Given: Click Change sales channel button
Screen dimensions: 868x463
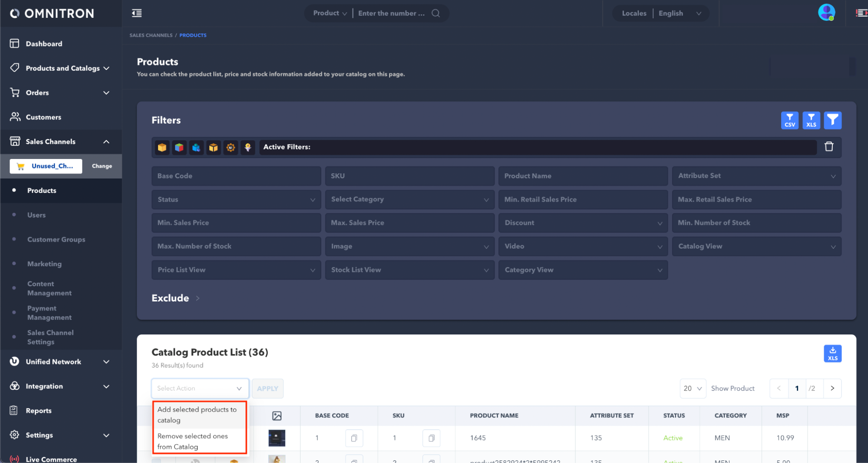Looking at the screenshot, I should [x=102, y=166].
